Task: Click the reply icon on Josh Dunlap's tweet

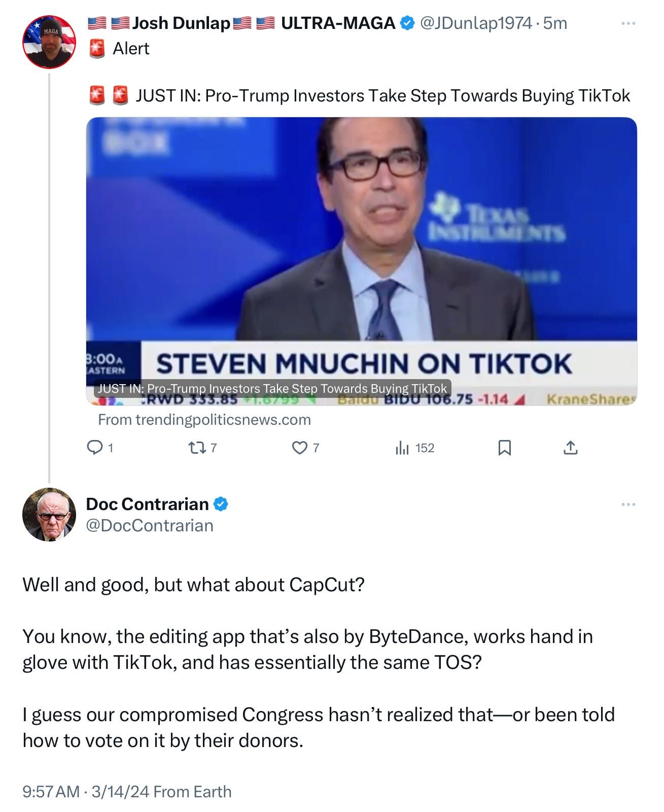Action: [95, 447]
